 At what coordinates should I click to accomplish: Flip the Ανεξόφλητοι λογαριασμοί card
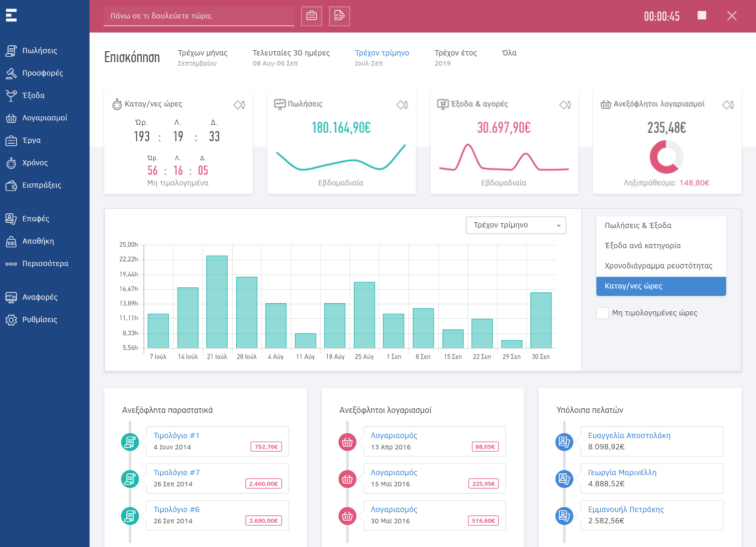728,104
